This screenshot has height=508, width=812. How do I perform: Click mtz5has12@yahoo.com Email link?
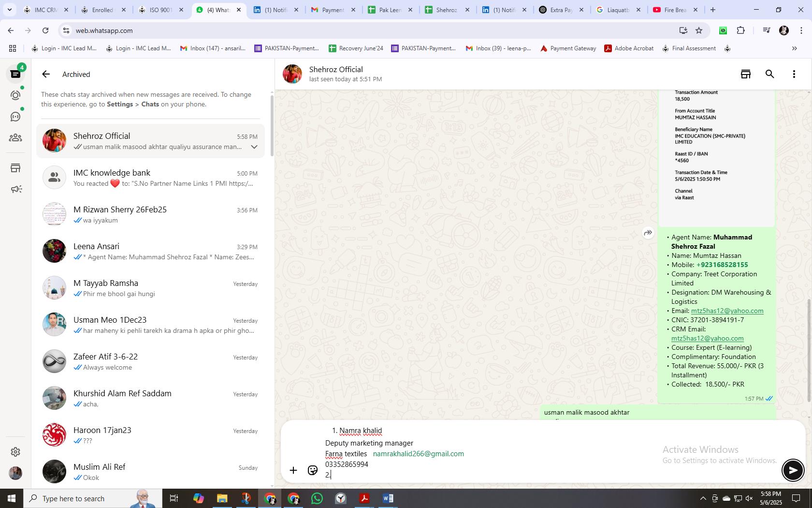point(727,311)
